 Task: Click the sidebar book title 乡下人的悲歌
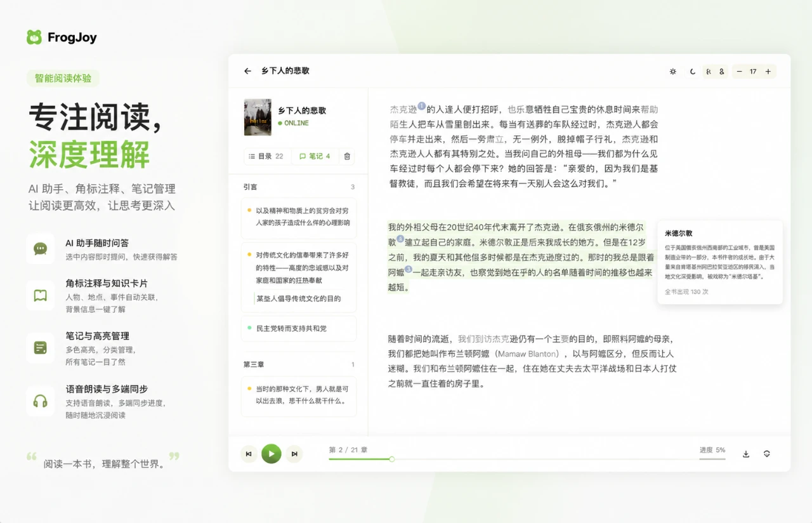pyautogui.click(x=302, y=110)
